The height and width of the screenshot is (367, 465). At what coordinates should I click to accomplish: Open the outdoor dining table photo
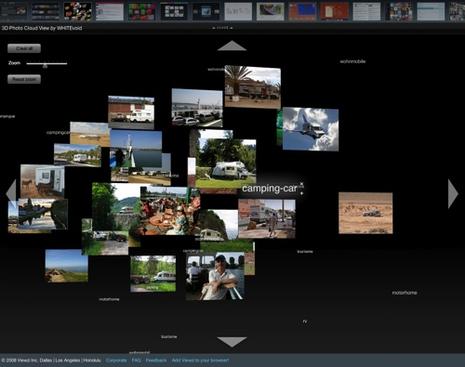point(170,211)
